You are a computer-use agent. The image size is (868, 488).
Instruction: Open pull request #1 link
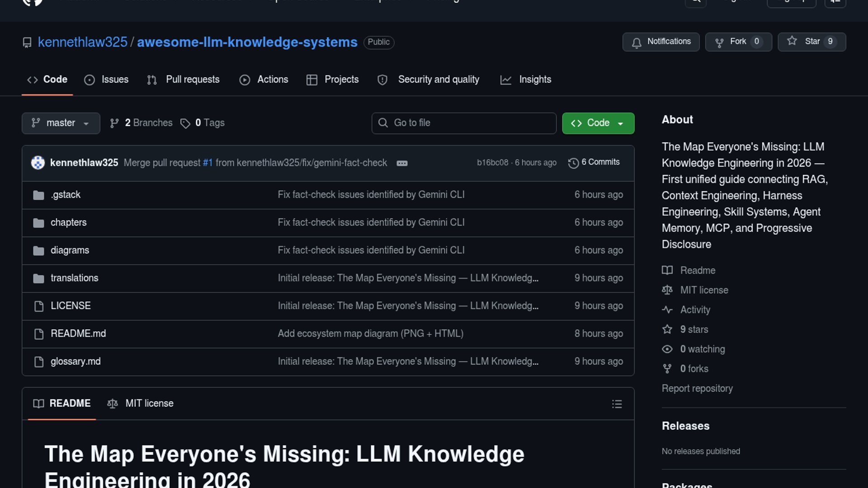208,163
